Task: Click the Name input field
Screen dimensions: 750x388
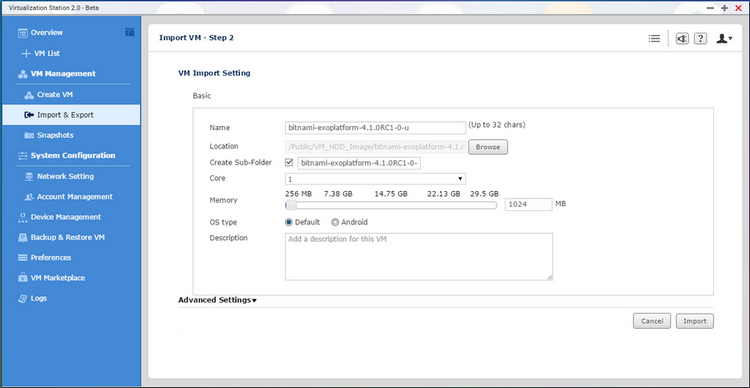Action: (x=375, y=128)
